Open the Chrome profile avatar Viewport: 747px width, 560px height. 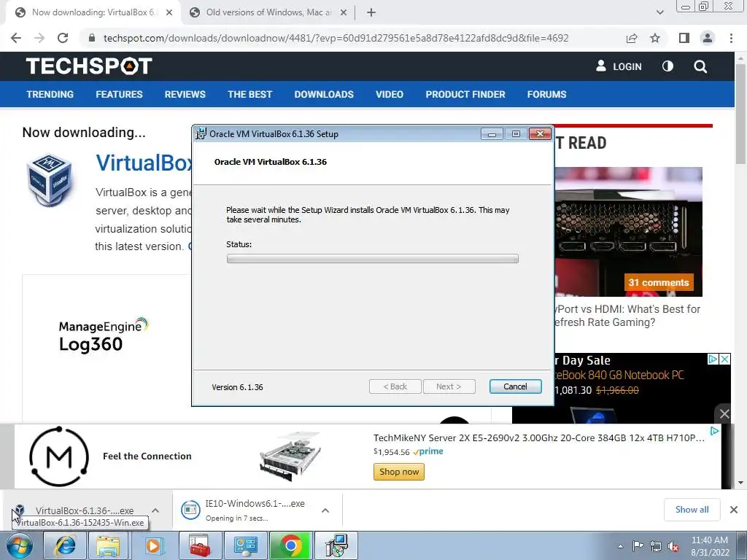(708, 38)
